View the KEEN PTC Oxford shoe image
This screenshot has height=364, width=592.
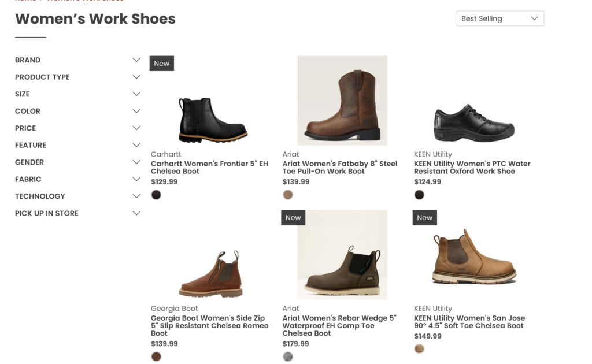tap(473, 122)
